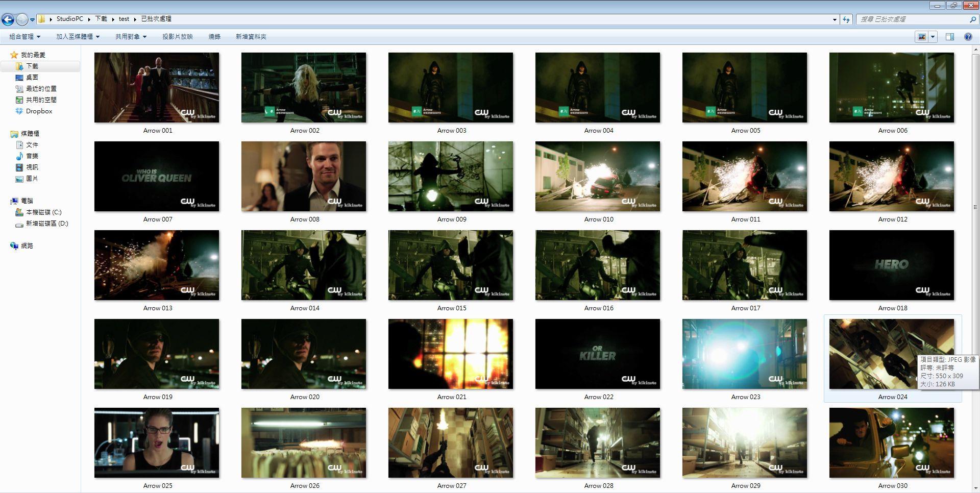Click test in the address breadcrumb
Viewport: 980px width, 493px height.
(124, 19)
